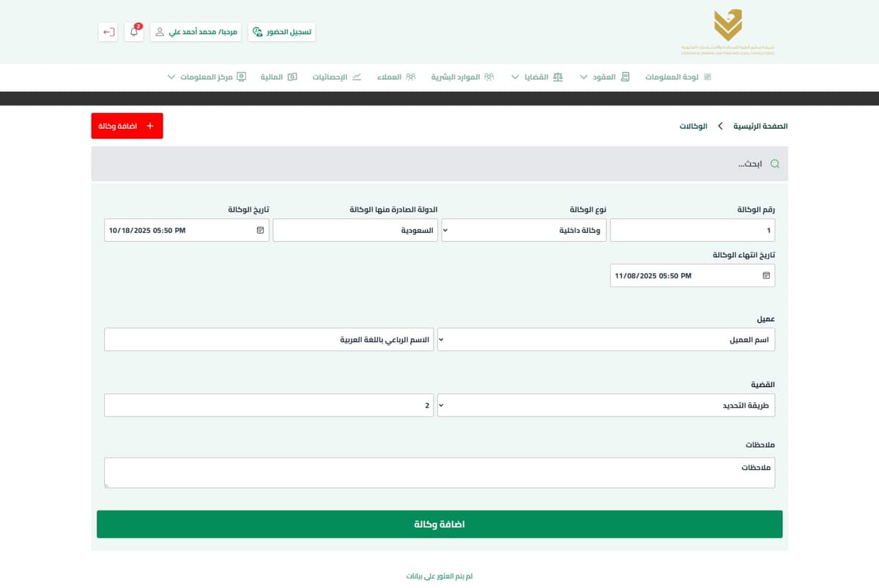Image resolution: width=879 pixels, height=588 pixels.
Task: Click the الدولة الصادرة منها الوكالة field
Action: (355, 230)
